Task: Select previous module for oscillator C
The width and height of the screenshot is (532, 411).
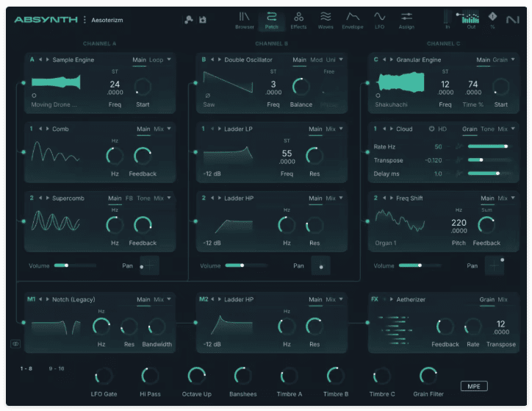Action: (x=384, y=60)
